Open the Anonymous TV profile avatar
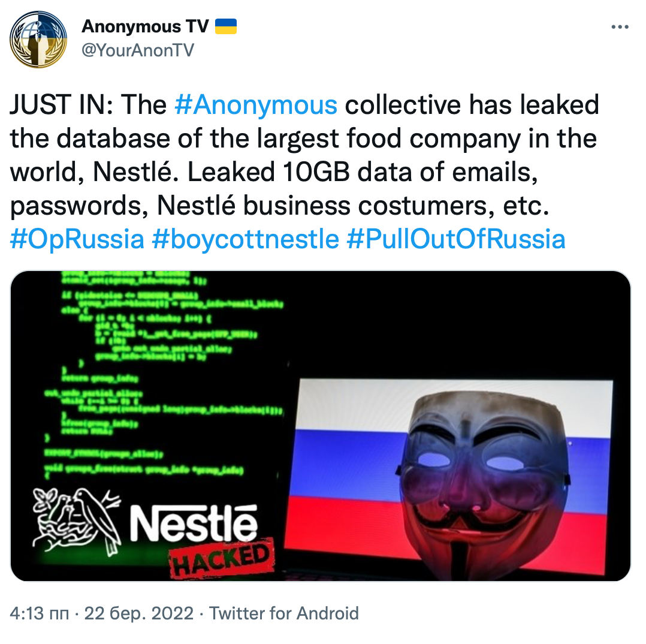The height and width of the screenshot is (644, 646). 39,40
